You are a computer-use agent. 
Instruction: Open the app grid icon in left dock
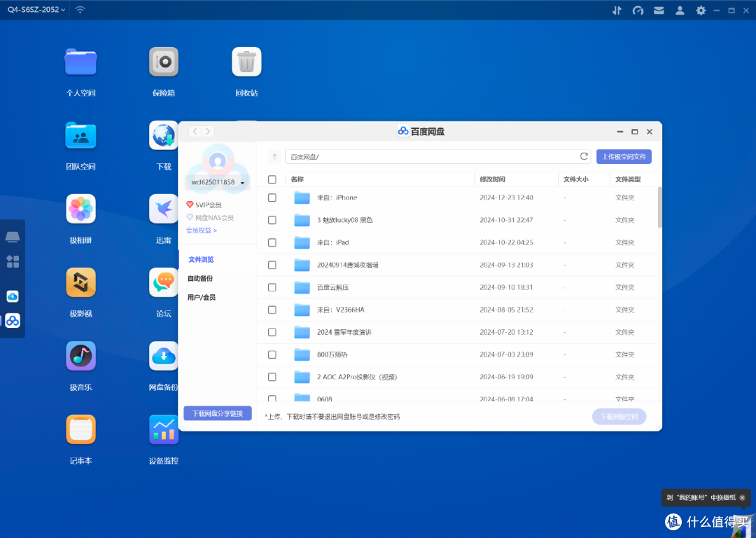[13, 261]
